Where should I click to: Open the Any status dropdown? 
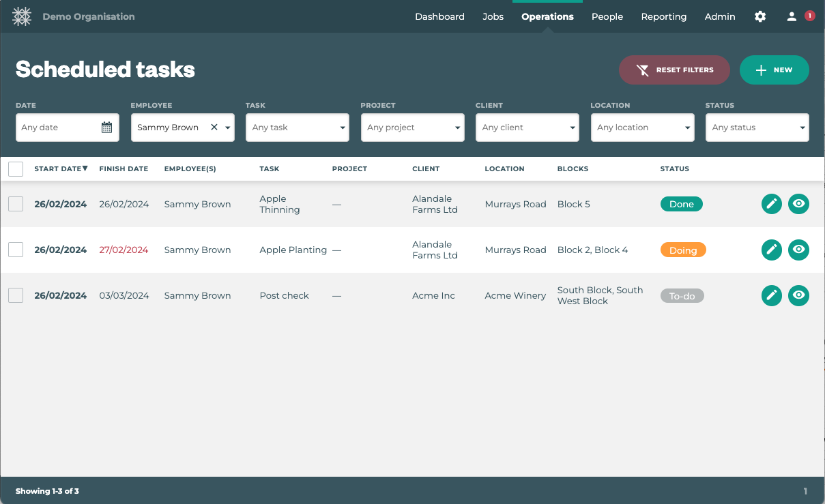click(x=757, y=128)
